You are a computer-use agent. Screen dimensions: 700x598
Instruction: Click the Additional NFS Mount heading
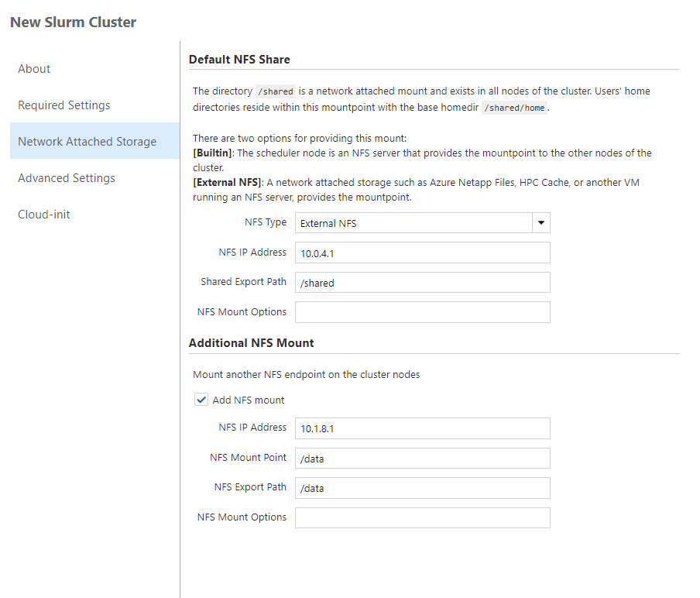click(252, 343)
